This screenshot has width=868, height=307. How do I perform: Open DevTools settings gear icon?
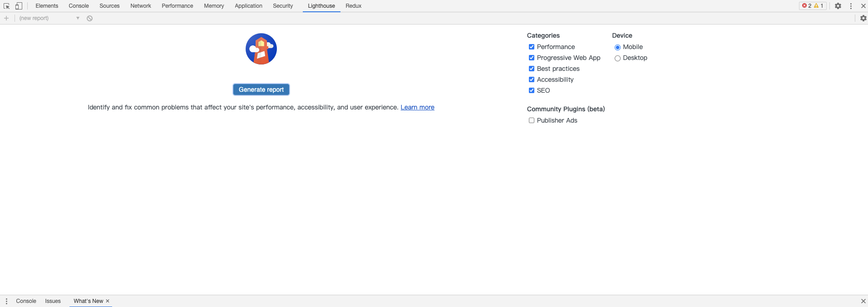(x=838, y=6)
